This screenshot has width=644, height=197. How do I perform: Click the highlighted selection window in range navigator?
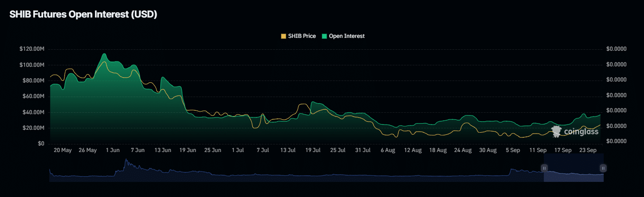[573, 173]
